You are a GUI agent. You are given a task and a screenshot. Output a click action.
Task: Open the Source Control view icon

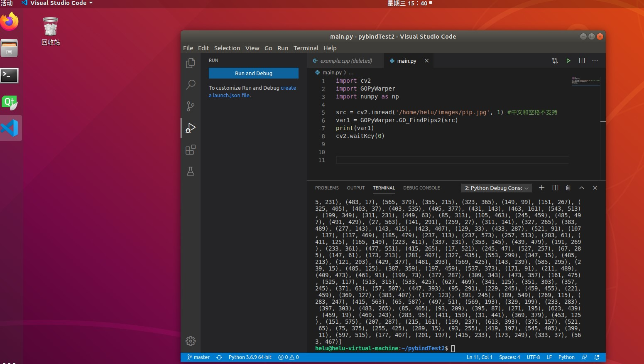click(x=191, y=106)
